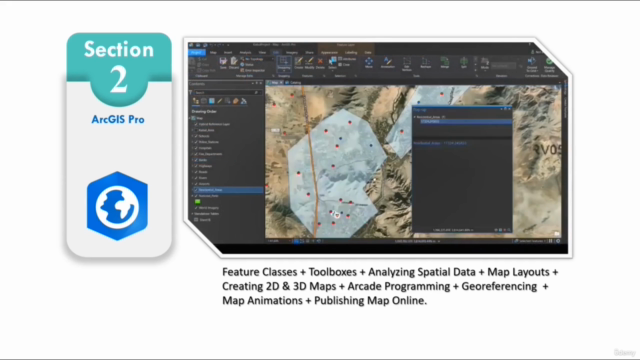Switch to the Analysis ribbon tab
This screenshot has width=640, height=360.
pos(245,53)
